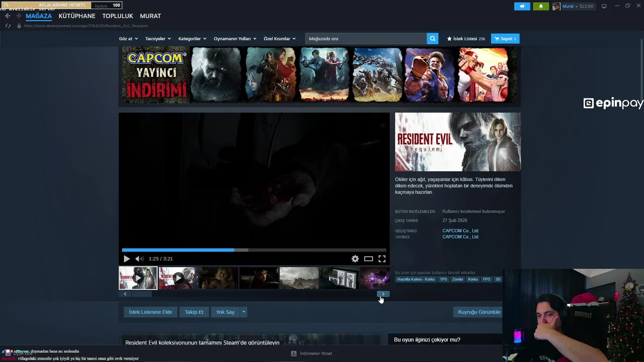The height and width of the screenshot is (362, 644).
Task: Seek the trailer progress bar
Action: pos(254,250)
